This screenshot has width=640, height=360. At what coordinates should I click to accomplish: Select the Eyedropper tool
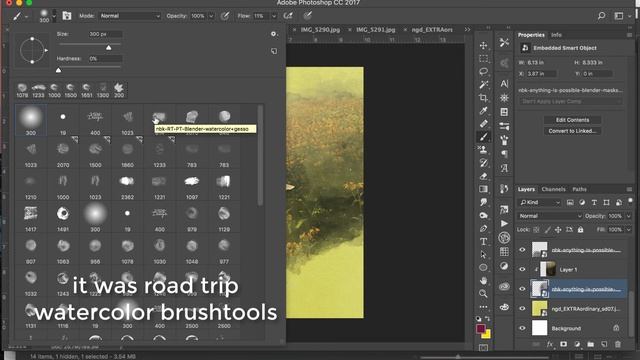tap(484, 111)
